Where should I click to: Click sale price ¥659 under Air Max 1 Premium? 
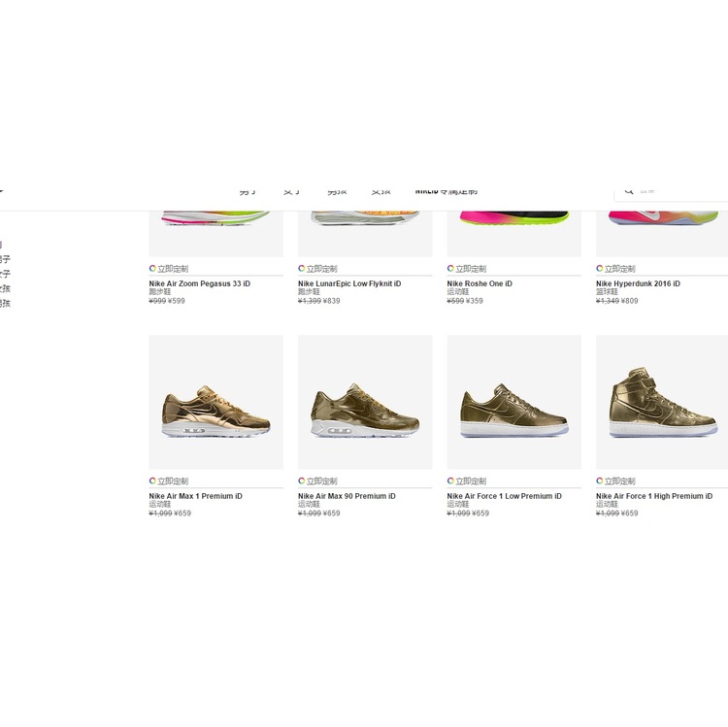point(182,513)
